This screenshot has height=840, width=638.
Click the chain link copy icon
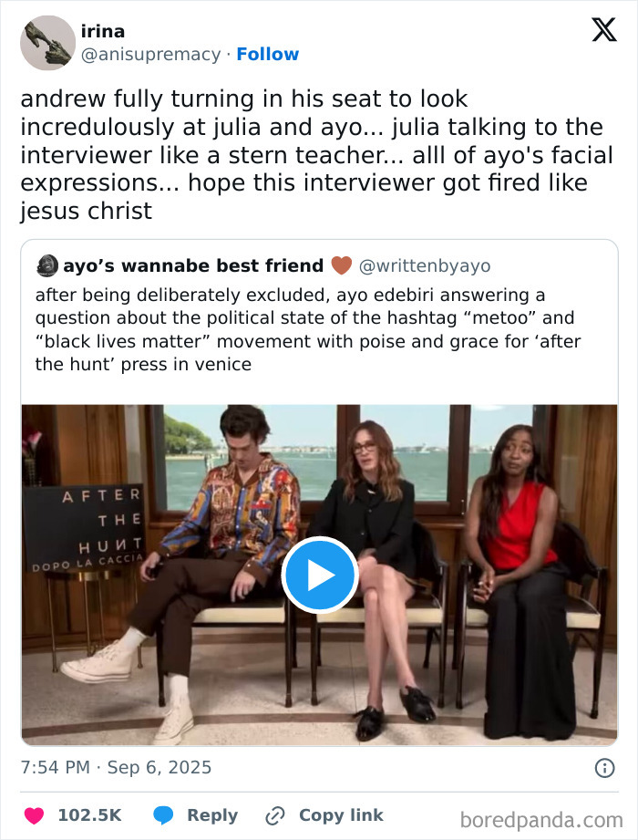274,814
